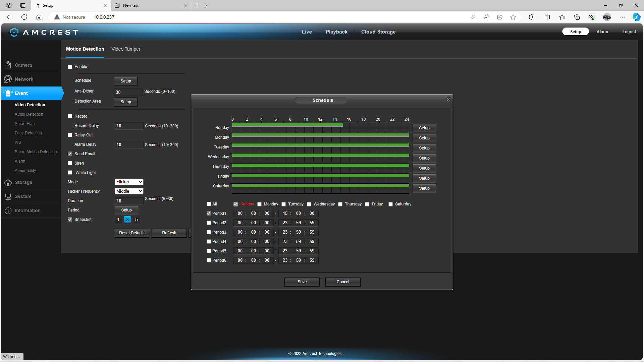The width and height of the screenshot is (644, 362).
Task: Click Anti-Dither seconds input field
Action: coord(129,92)
